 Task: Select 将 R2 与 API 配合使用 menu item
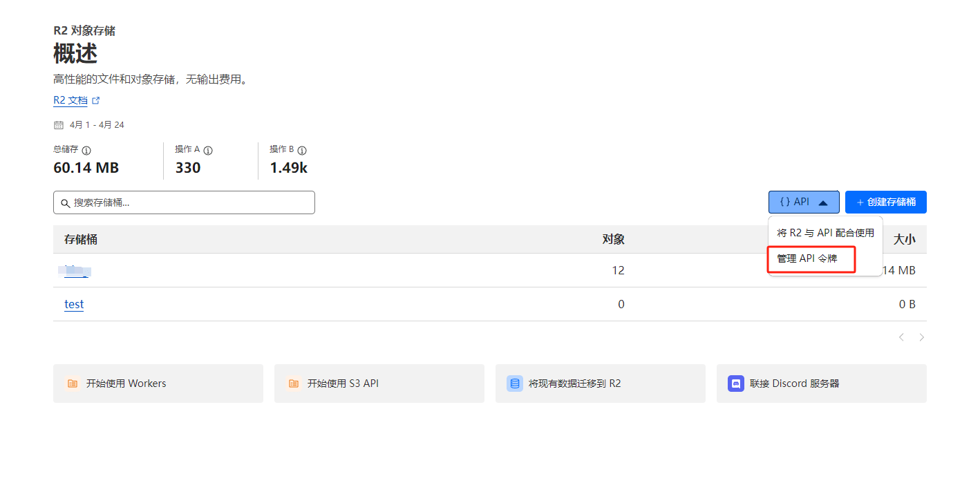click(825, 233)
